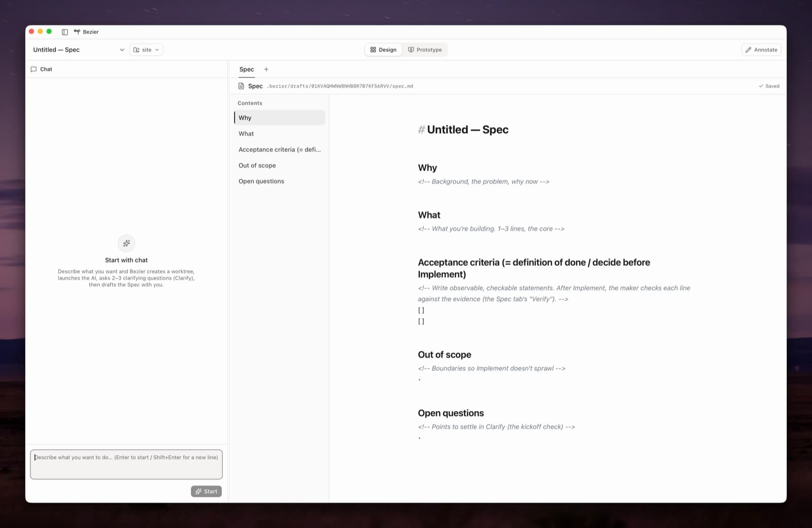Jump to Acceptance criteria in Contents

pos(280,150)
